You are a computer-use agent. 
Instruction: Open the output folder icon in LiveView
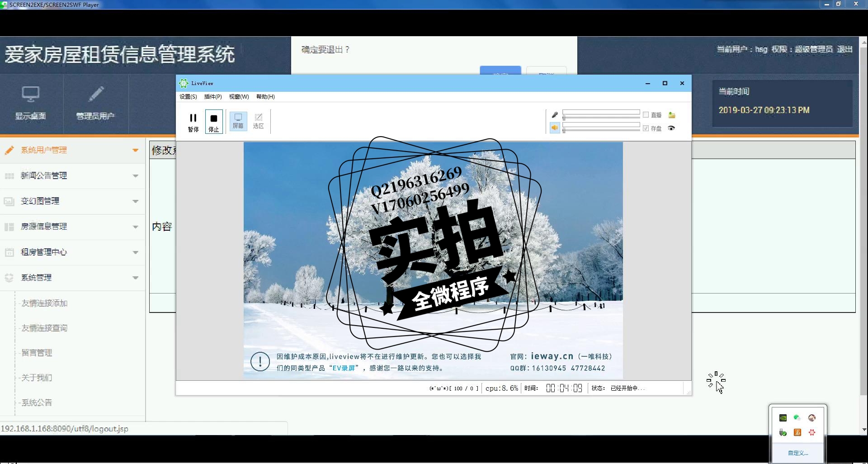click(672, 115)
